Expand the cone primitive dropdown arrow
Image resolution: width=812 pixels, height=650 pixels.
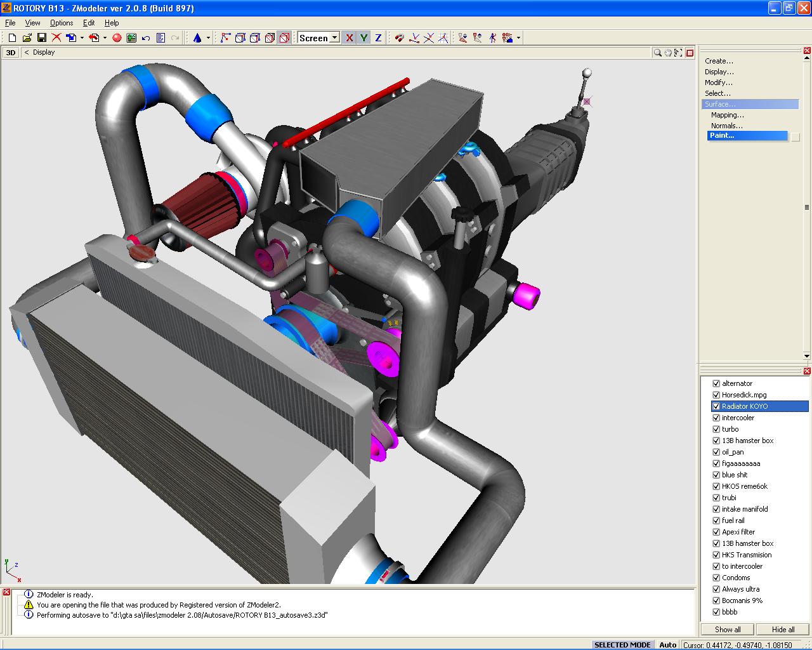[208, 38]
